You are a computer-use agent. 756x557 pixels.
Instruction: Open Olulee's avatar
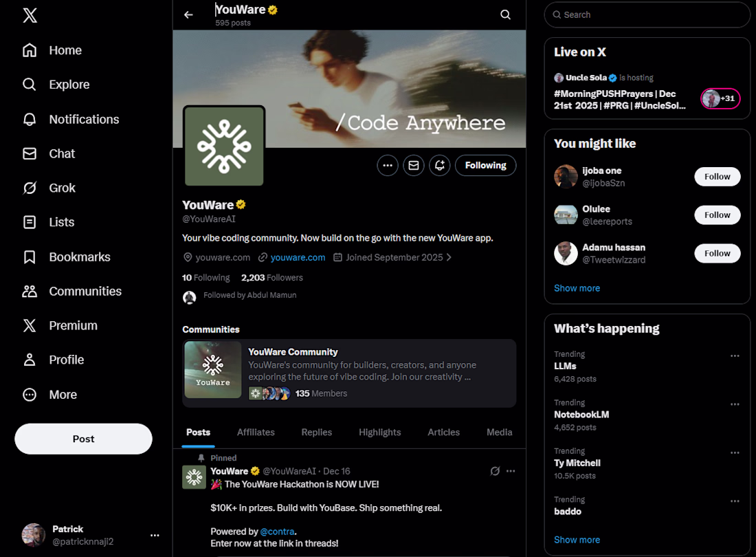(x=566, y=215)
